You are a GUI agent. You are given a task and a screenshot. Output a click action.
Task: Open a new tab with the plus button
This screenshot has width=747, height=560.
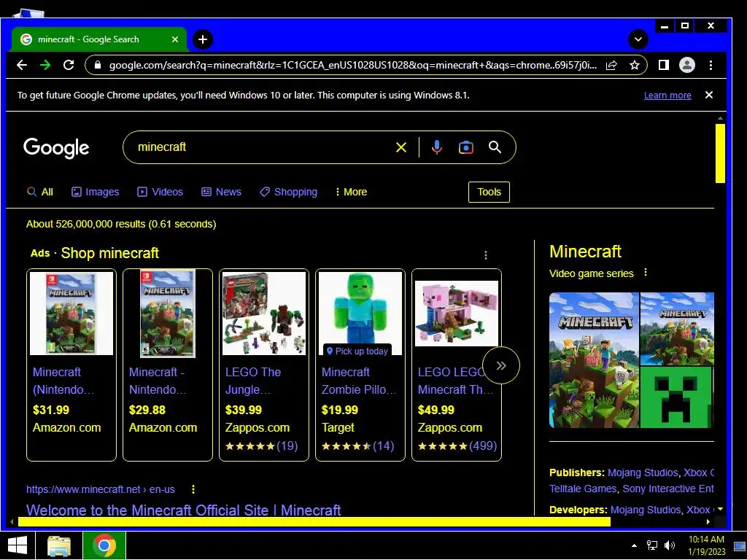(203, 39)
